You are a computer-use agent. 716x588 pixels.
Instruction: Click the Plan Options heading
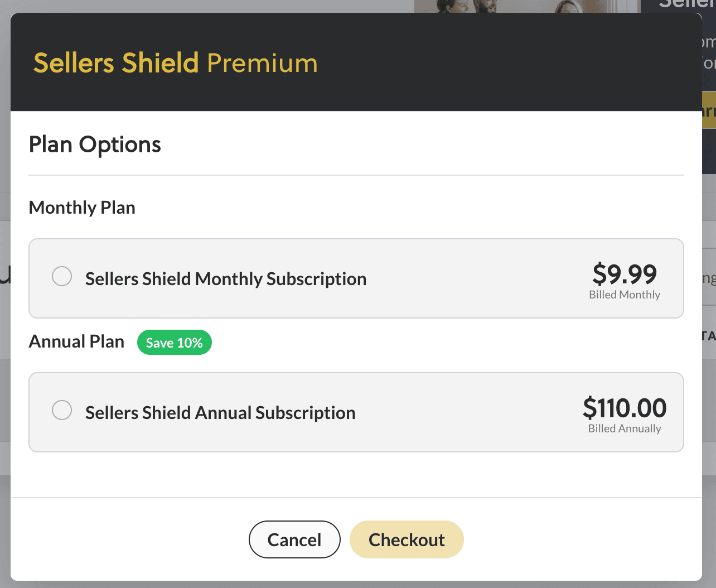point(95,144)
